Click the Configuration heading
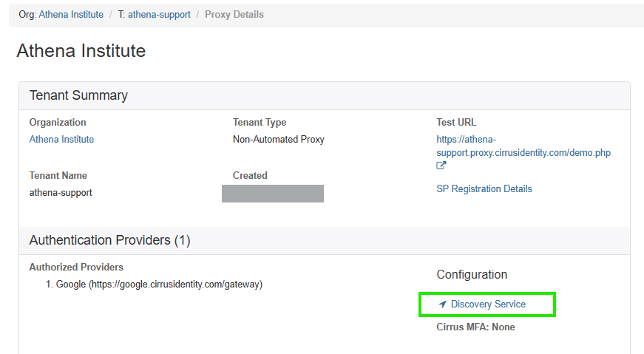644x354 pixels. pyautogui.click(x=472, y=275)
